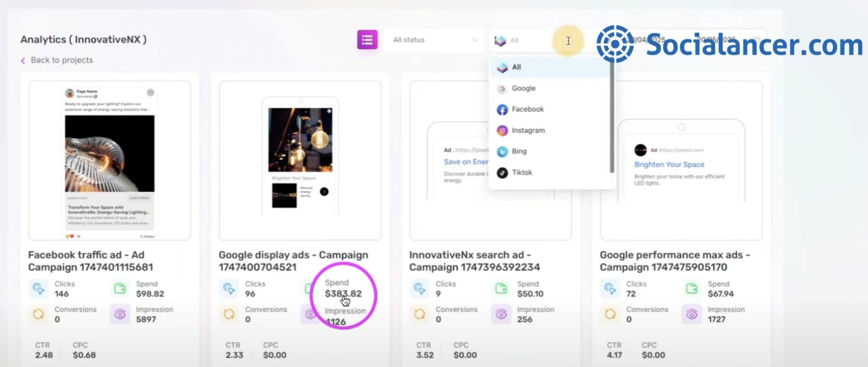Click Impression eye icon on Google performance max card

click(x=691, y=314)
